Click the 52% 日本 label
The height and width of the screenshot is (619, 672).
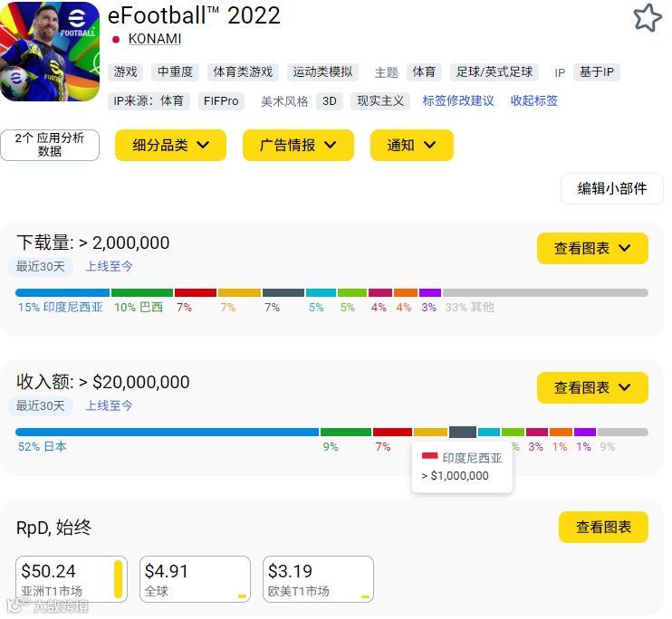point(42,447)
